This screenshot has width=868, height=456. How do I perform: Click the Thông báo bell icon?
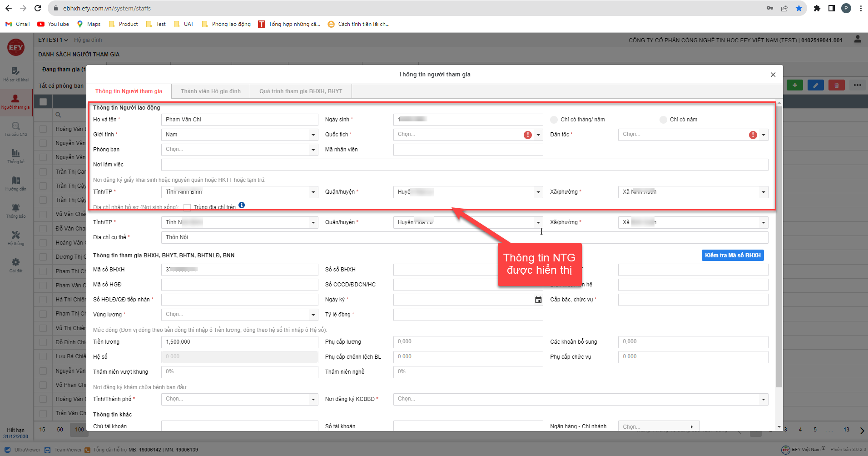pos(16,210)
